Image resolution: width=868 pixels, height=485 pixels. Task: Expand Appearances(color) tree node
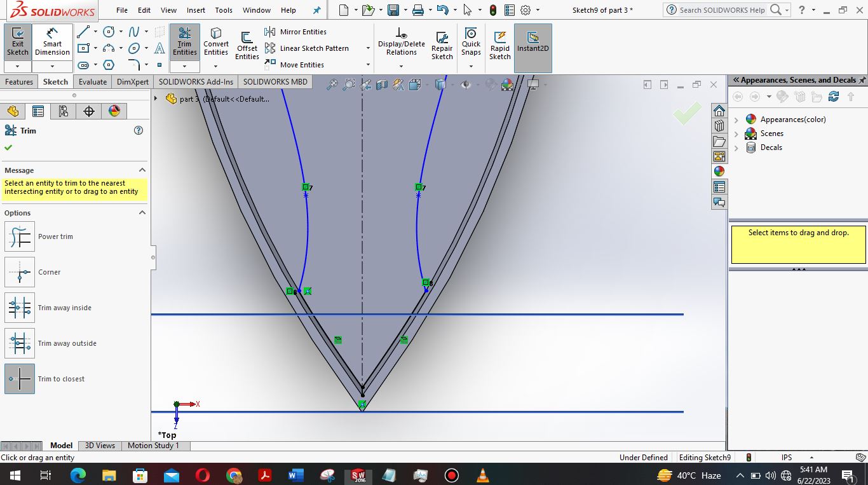736,120
